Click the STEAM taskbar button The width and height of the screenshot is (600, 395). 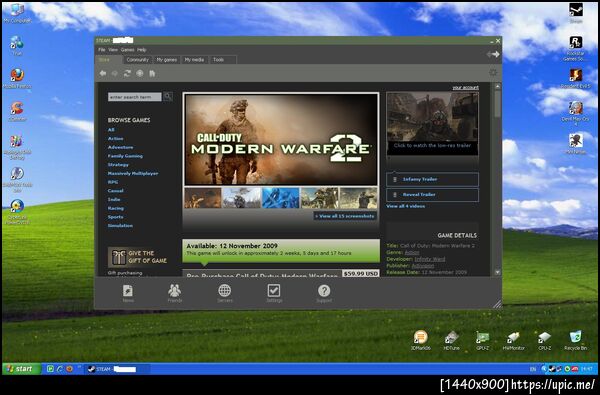point(117,369)
